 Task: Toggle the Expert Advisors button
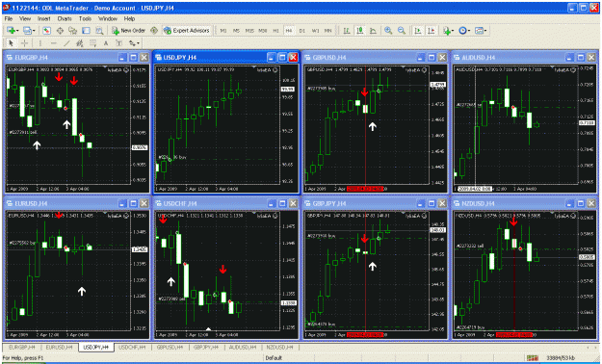click(187, 31)
